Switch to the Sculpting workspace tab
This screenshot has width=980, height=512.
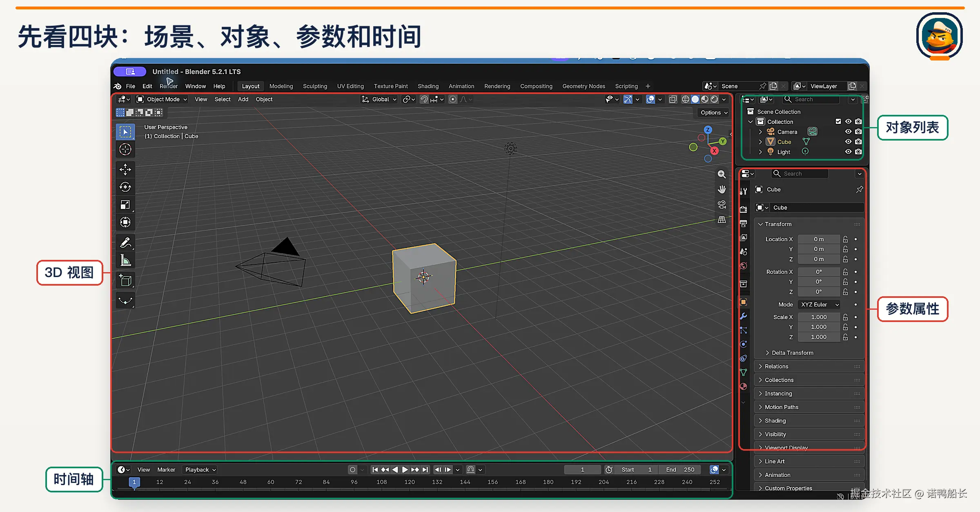315,86
